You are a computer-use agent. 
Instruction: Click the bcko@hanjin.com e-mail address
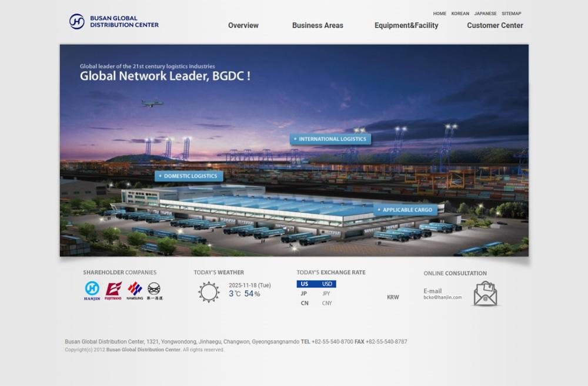click(443, 297)
